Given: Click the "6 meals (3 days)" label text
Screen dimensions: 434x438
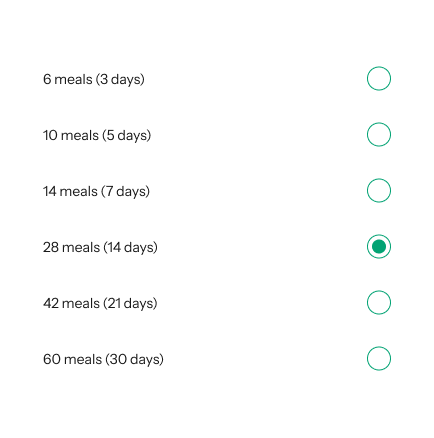Looking at the screenshot, I should coord(94,80).
